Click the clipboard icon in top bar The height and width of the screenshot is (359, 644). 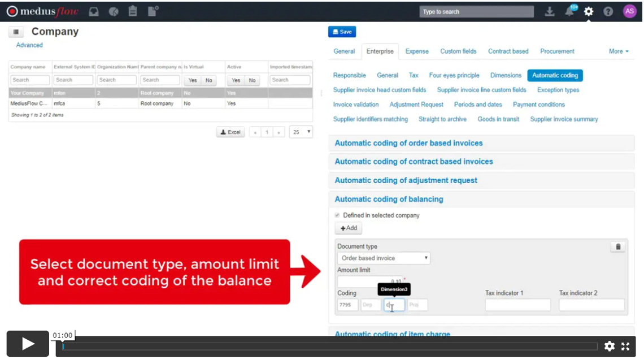(133, 11)
